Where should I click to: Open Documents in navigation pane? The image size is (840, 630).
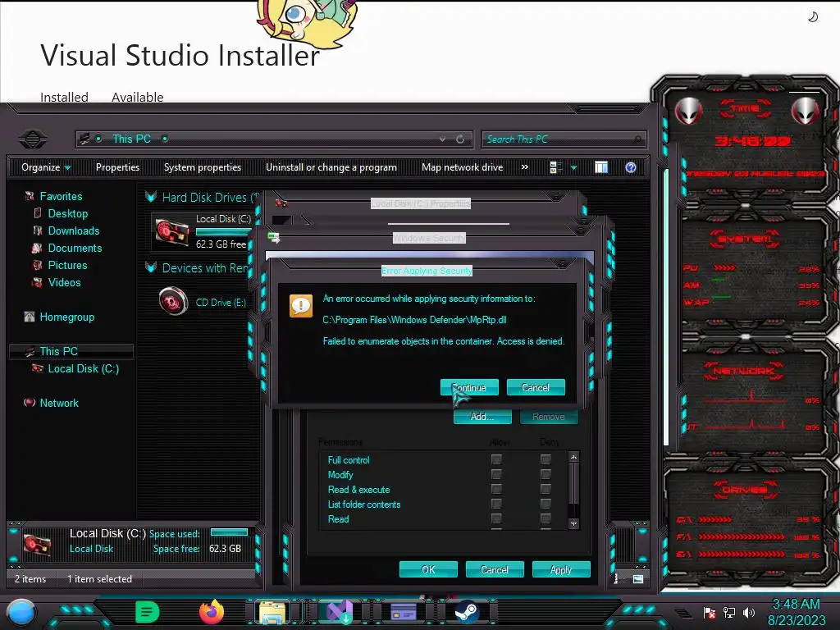tap(75, 248)
